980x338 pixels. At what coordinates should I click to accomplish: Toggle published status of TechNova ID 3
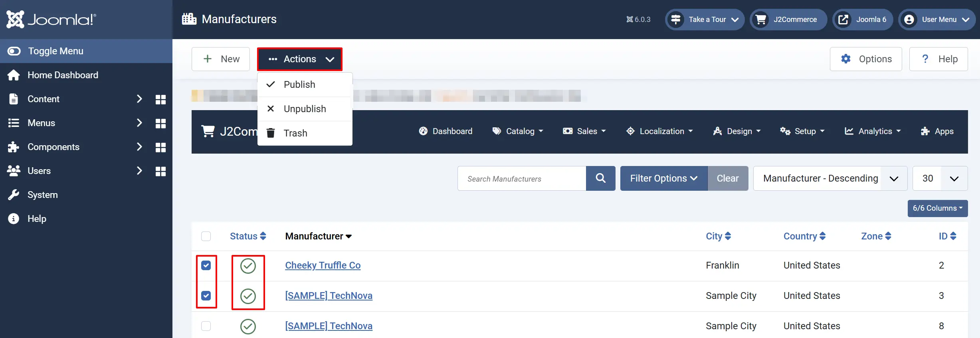coord(248,296)
